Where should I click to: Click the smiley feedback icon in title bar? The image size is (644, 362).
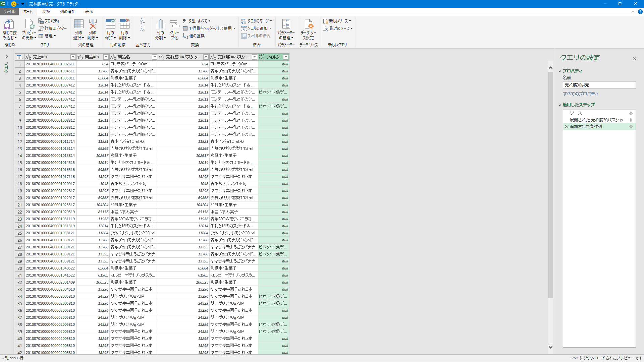click(14, 4)
